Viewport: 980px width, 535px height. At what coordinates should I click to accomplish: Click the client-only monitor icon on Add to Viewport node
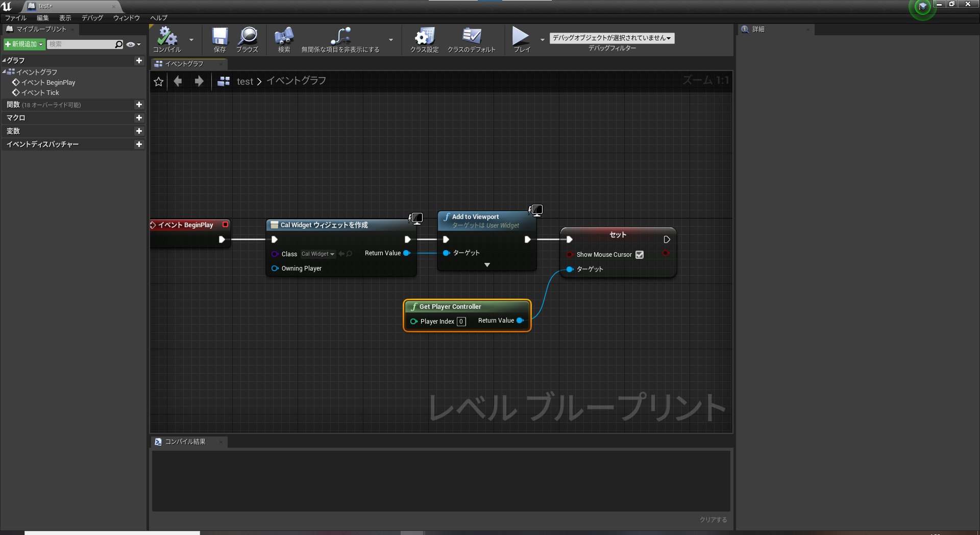(536, 210)
